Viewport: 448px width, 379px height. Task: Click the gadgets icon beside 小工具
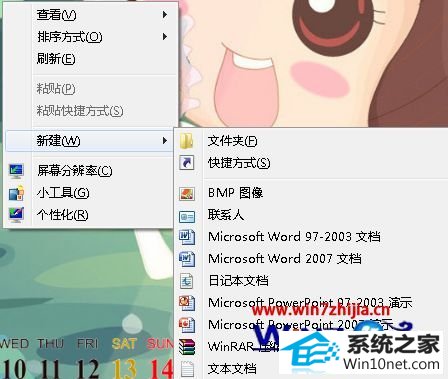pos(16,193)
